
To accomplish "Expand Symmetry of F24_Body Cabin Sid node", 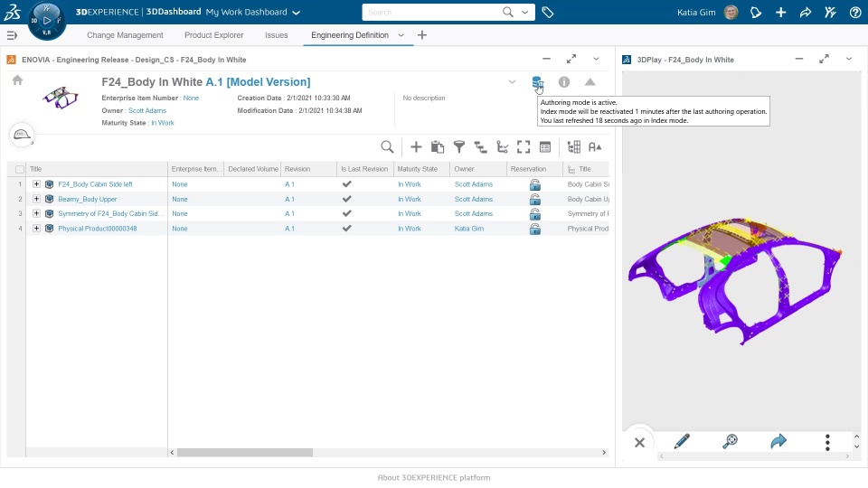I will pos(36,213).
